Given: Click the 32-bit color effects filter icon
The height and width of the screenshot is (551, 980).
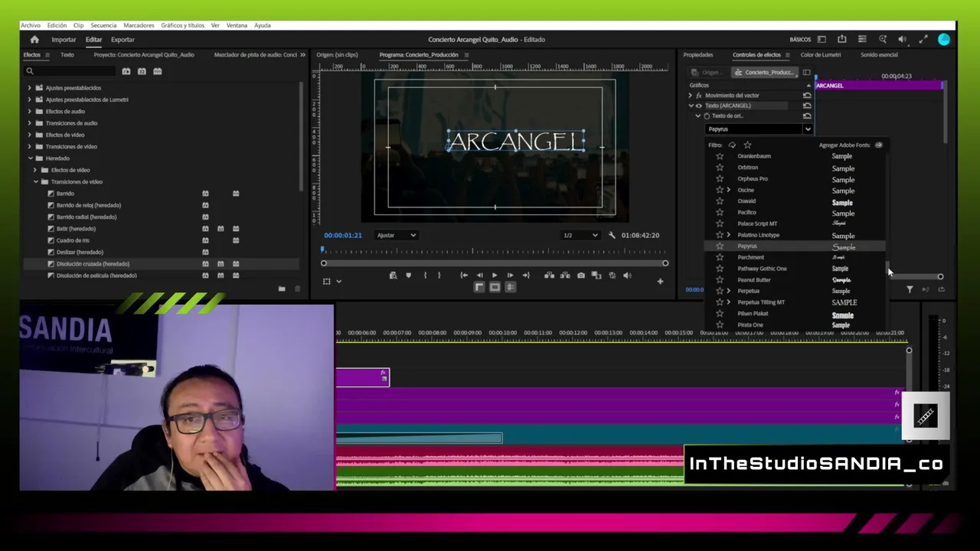Looking at the screenshot, I should tap(142, 71).
